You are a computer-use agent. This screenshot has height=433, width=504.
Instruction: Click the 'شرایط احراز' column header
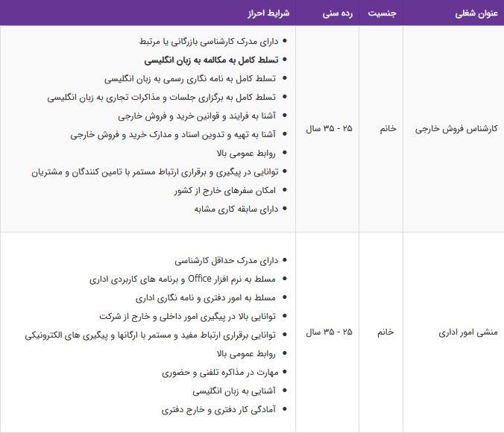[268, 13]
